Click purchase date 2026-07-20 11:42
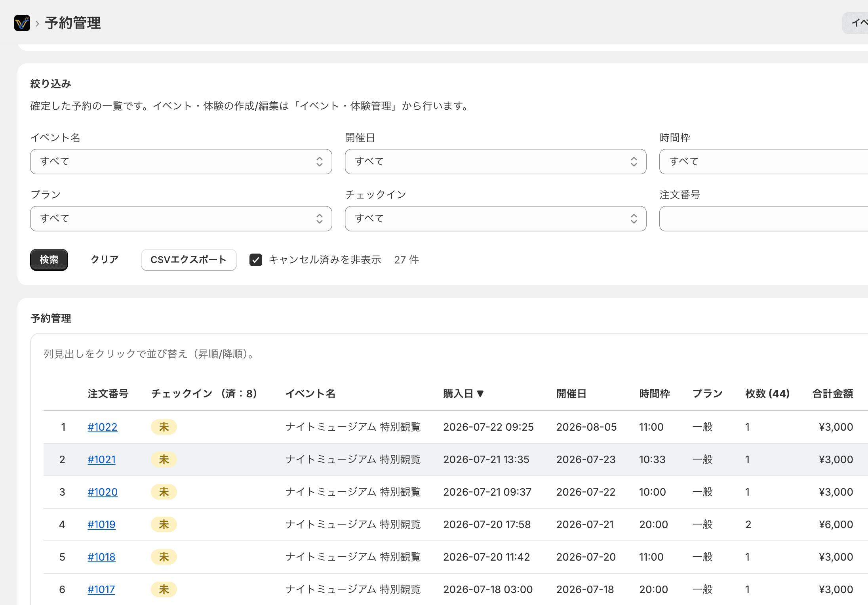This screenshot has height=605, width=868. [486, 557]
